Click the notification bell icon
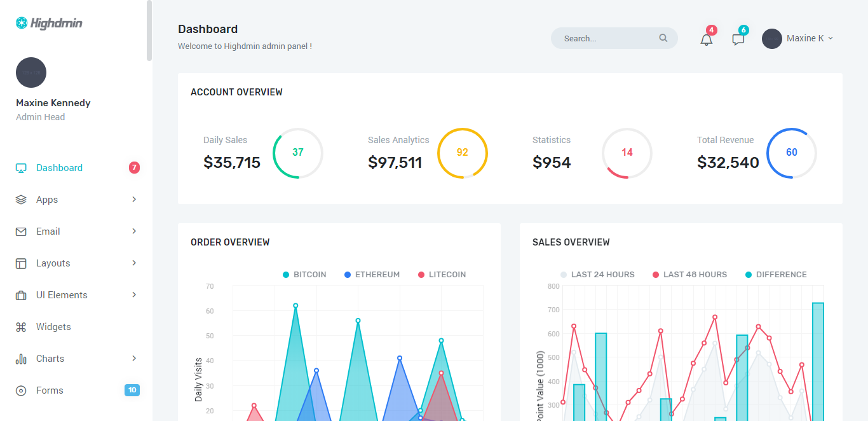Viewport: 868px width, 421px height. click(x=706, y=39)
